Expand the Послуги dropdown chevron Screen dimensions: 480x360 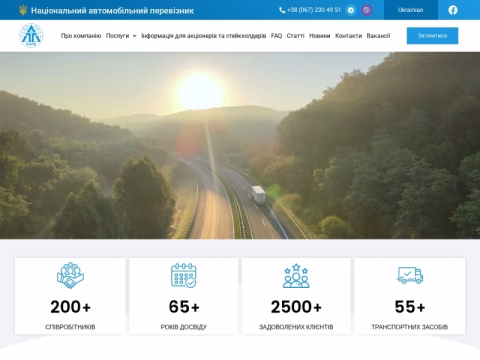[x=134, y=36]
